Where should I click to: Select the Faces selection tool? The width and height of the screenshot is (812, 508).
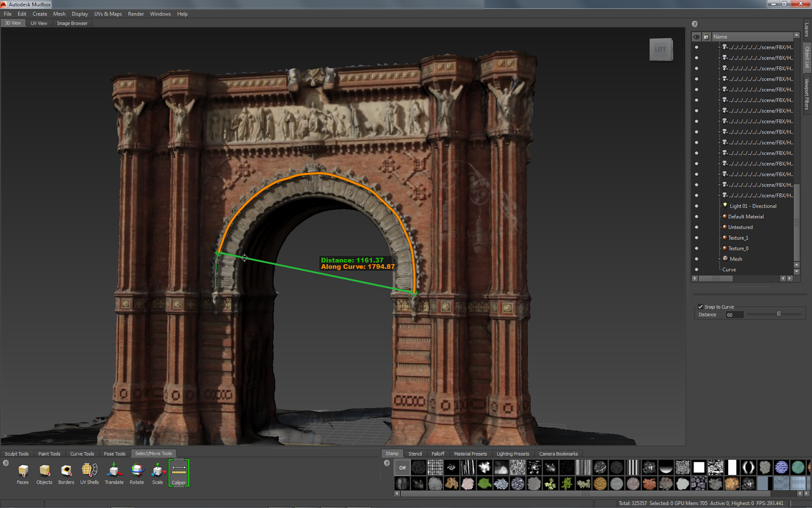click(22, 472)
